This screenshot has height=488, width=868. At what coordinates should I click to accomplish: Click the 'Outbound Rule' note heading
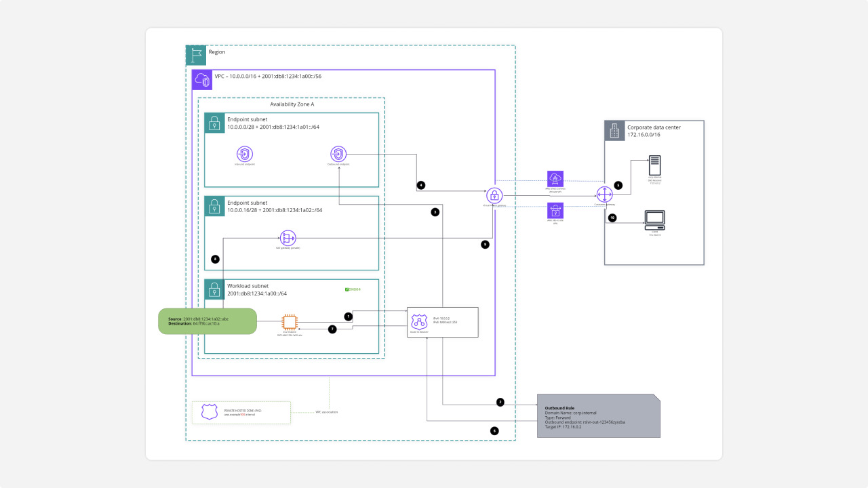point(559,408)
